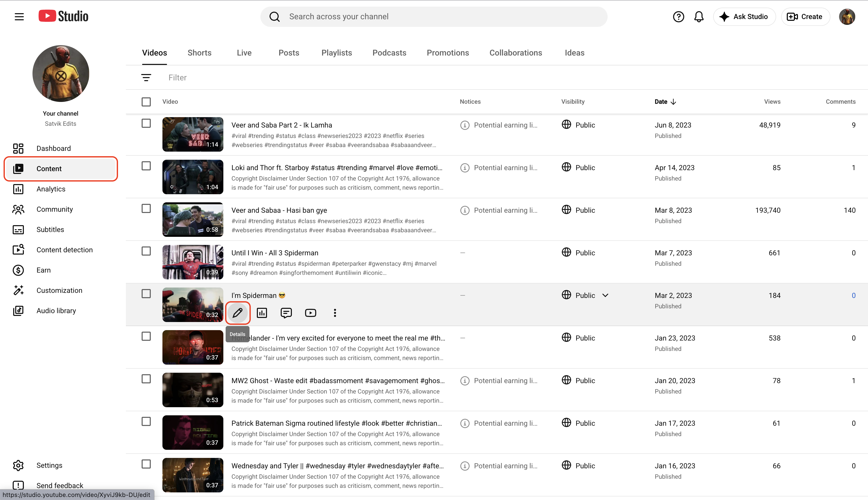Switch to the Playlists tab
The height and width of the screenshot is (500, 868).
(x=337, y=53)
